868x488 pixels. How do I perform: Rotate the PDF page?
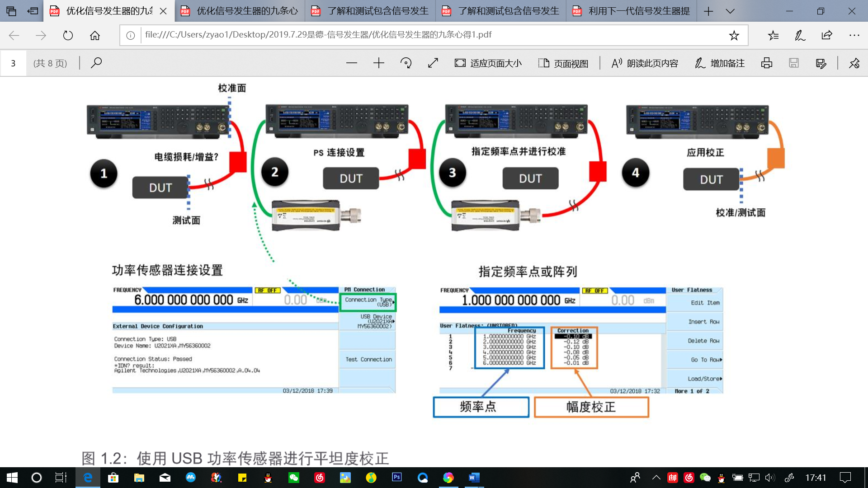[x=406, y=63]
